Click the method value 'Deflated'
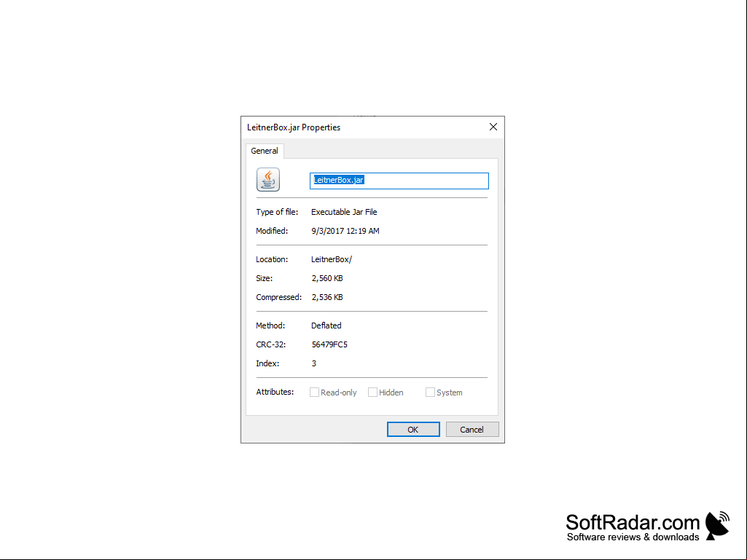The image size is (747, 560). [x=326, y=326]
